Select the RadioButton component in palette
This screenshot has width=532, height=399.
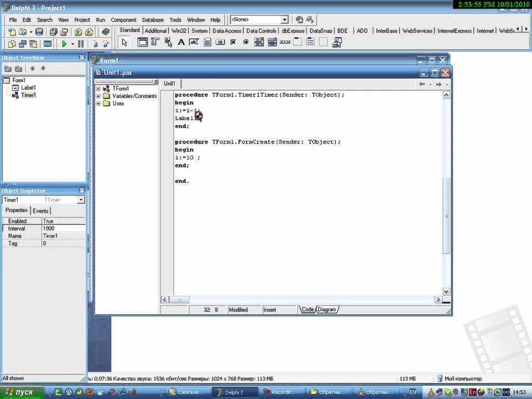246,42
